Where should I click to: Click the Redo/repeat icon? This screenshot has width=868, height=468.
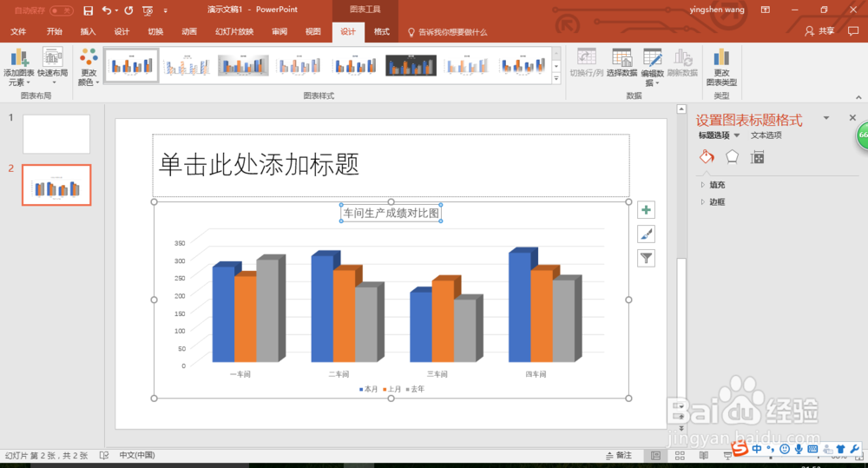click(128, 10)
